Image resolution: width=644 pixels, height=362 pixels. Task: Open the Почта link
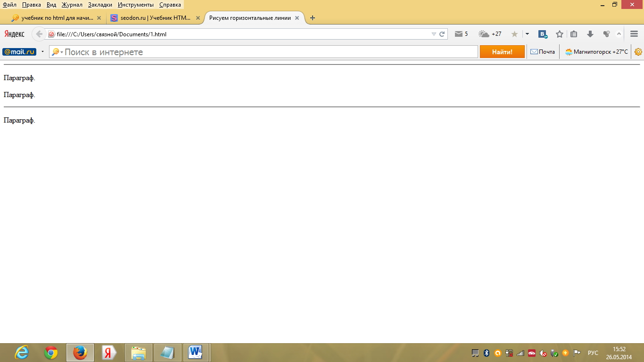tap(543, 52)
